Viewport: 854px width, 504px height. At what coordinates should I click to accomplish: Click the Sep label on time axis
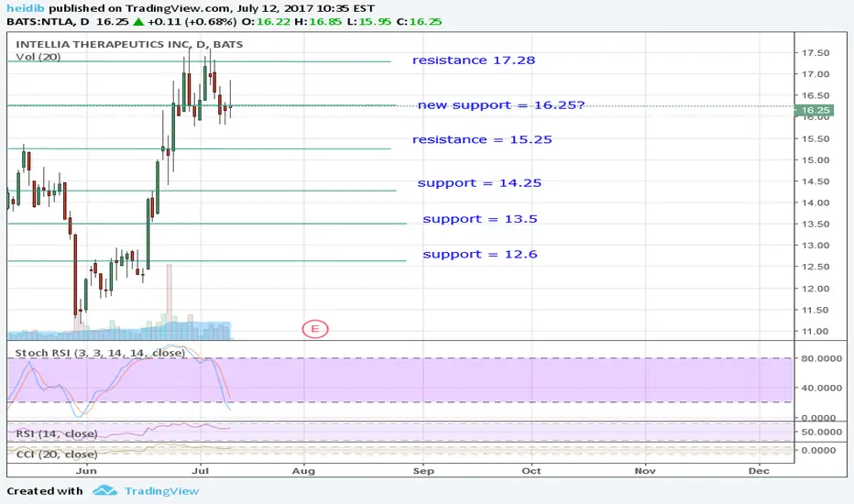click(x=423, y=471)
